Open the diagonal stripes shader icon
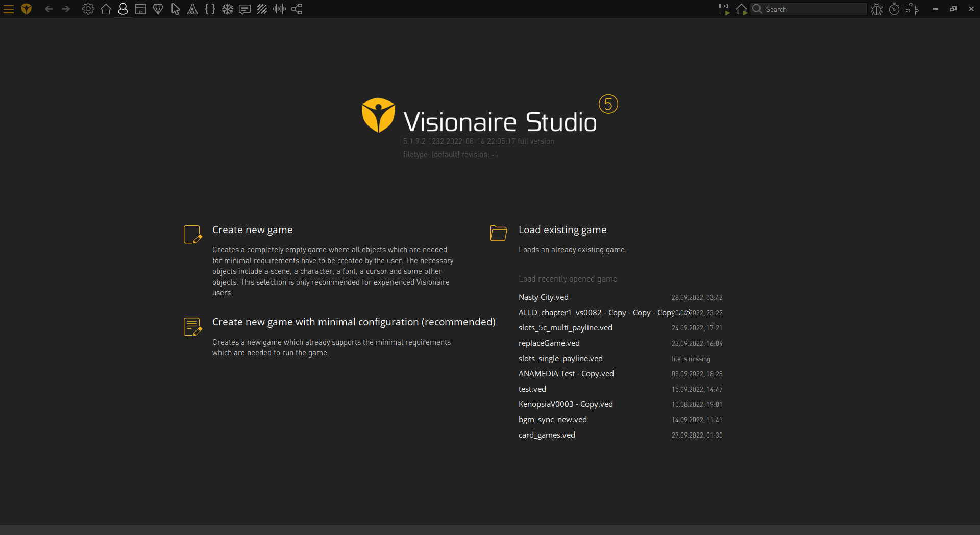The image size is (980, 535). click(x=262, y=9)
